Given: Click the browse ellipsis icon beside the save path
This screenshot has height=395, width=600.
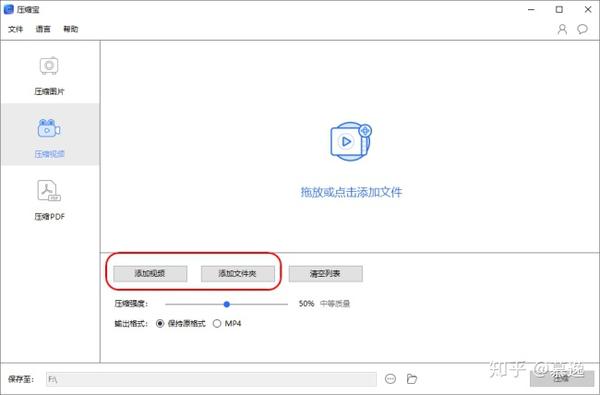Looking at the screenshot, I should [390, 379].
